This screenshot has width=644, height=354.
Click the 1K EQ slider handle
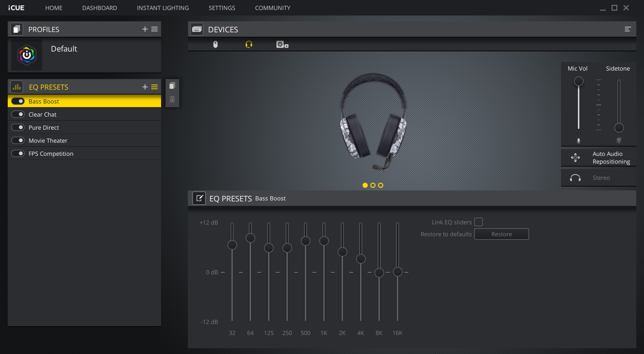[324, 241]
